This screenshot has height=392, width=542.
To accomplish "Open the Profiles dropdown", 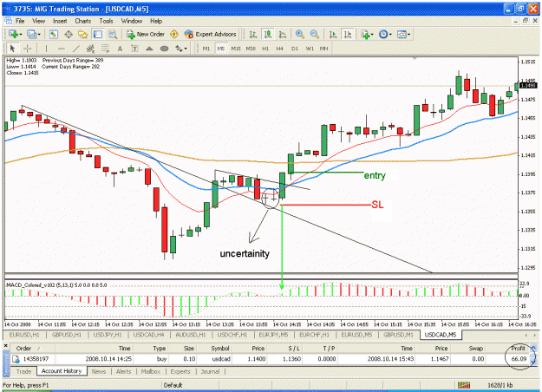I will 34,34.
